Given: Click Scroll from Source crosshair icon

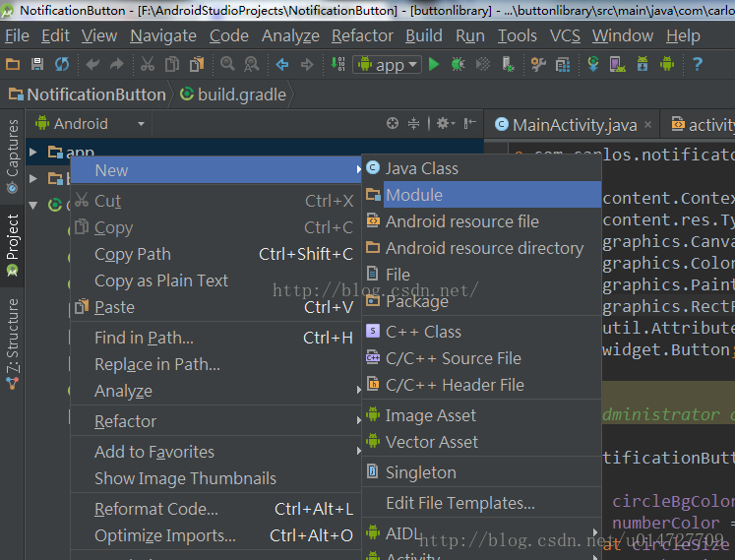Looking at the screenshot, I should 393,123.
